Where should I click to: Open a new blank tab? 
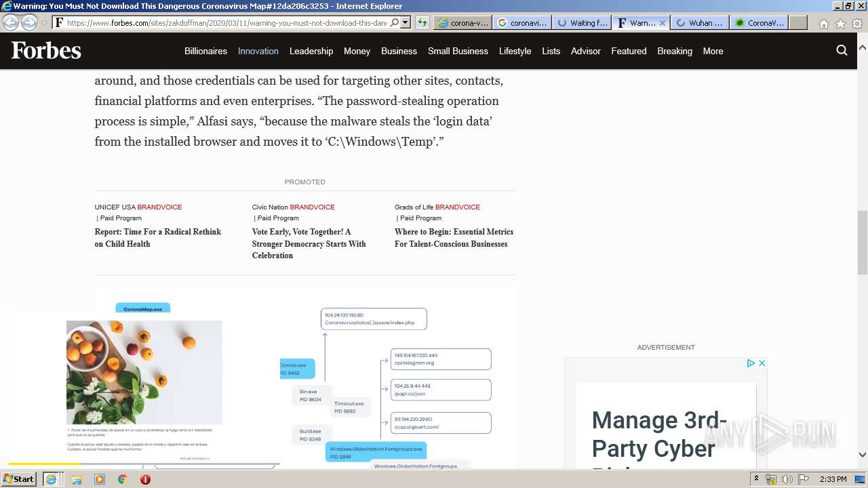798,22
